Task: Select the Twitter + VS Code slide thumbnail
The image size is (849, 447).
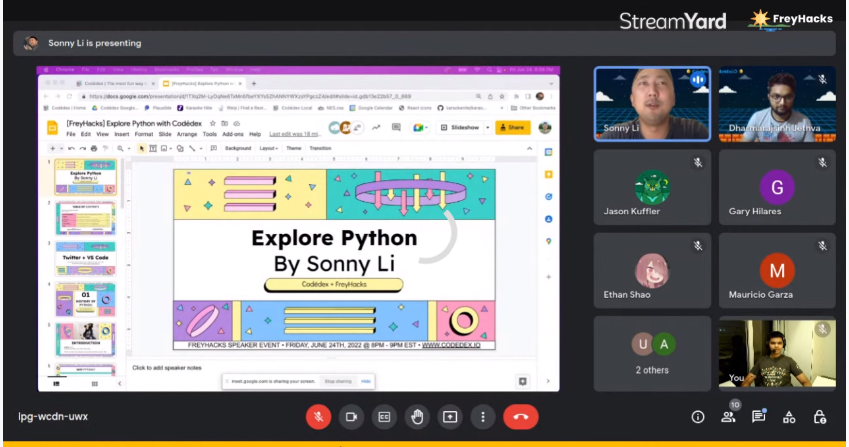Action: pos(85,258)
